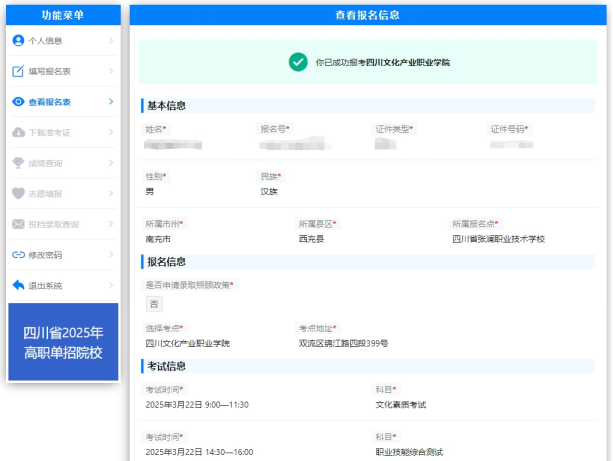Expand the 修改密码 chevron arrow
This screenshot has height=461, width=613.
tap(111, 255)
